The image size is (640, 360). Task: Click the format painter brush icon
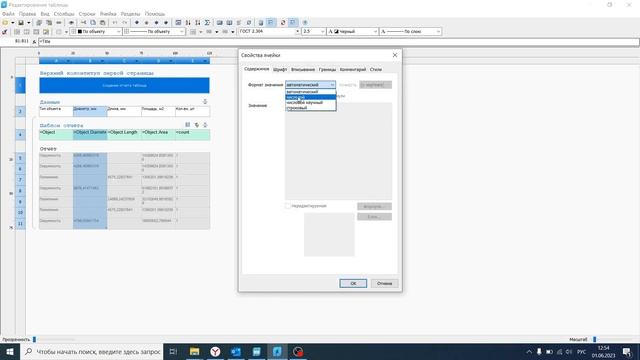[x=5, y=31]
